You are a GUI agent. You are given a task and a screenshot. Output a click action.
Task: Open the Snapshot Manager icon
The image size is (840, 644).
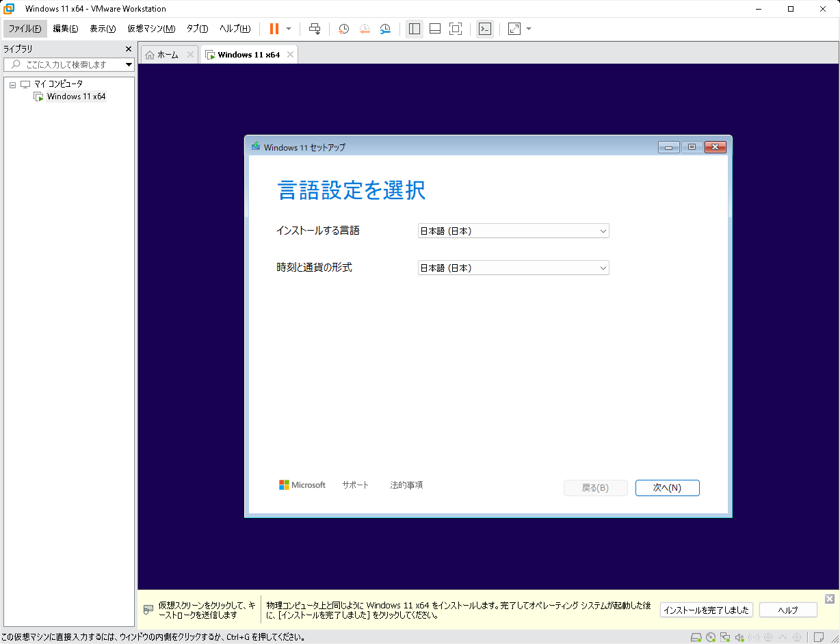point(385,28)
